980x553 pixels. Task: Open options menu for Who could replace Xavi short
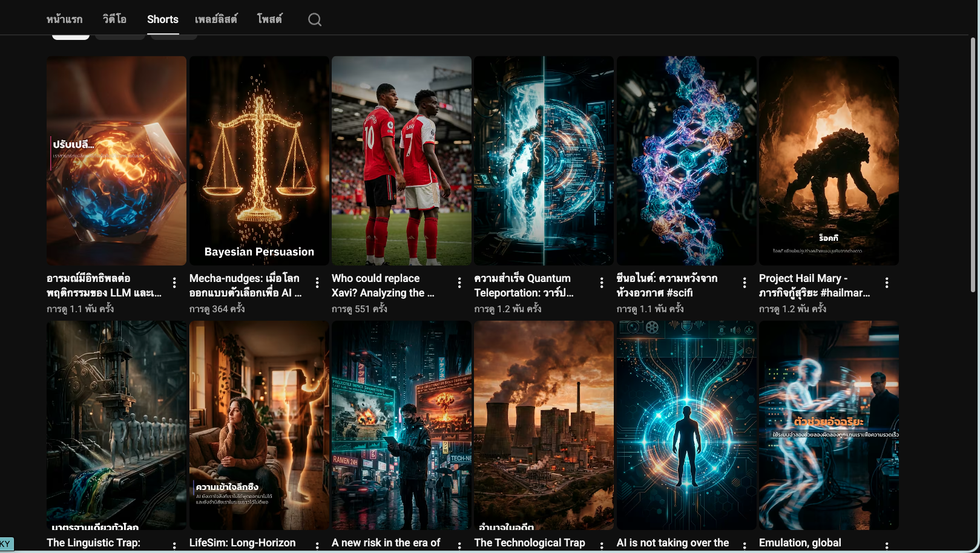(x=459, y=283)
